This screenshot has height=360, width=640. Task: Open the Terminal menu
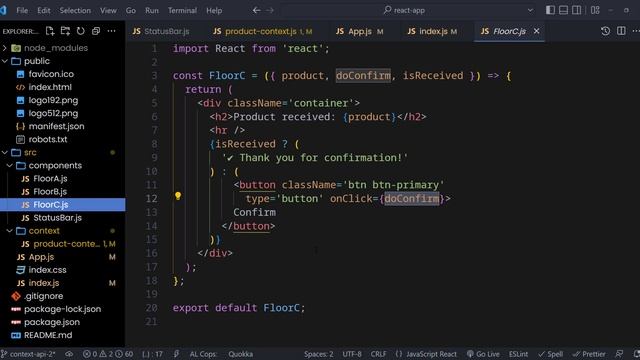pos(182,11)
